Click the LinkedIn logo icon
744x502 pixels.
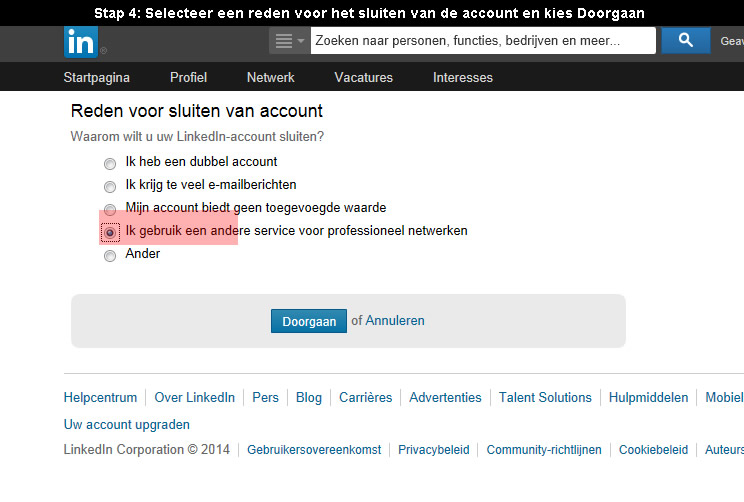81,42
